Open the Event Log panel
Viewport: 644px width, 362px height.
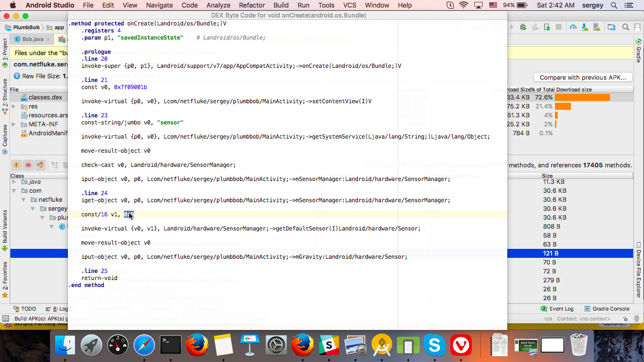(557, 309)
